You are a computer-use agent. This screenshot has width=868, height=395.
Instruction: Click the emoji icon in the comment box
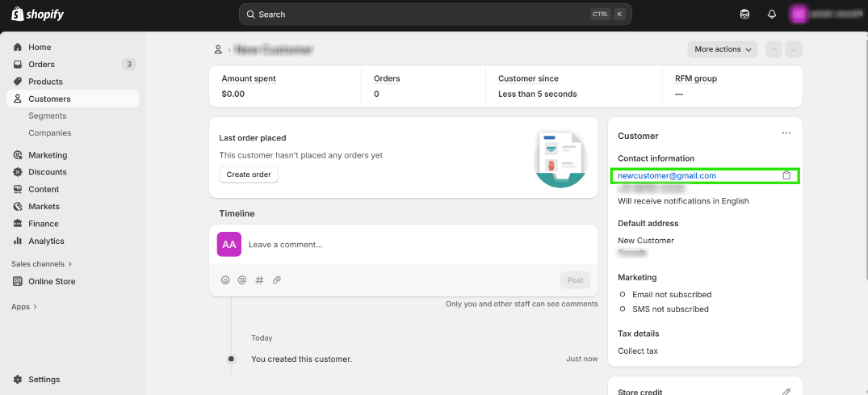click(x=225, y=280)
